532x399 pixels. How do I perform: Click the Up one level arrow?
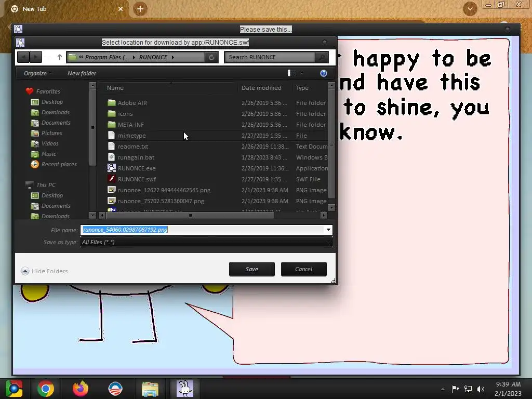click(x=60, y=57)
